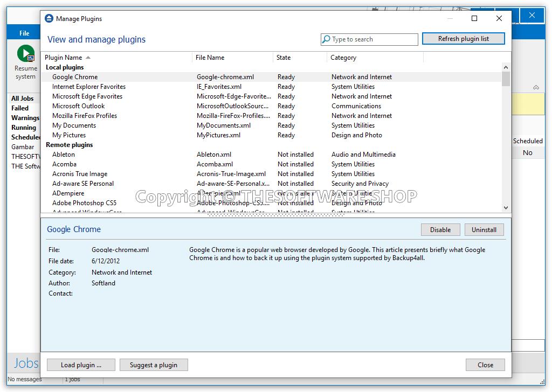
Task: Click the Jobs label in background window
Action: click(x=26, y=363)
